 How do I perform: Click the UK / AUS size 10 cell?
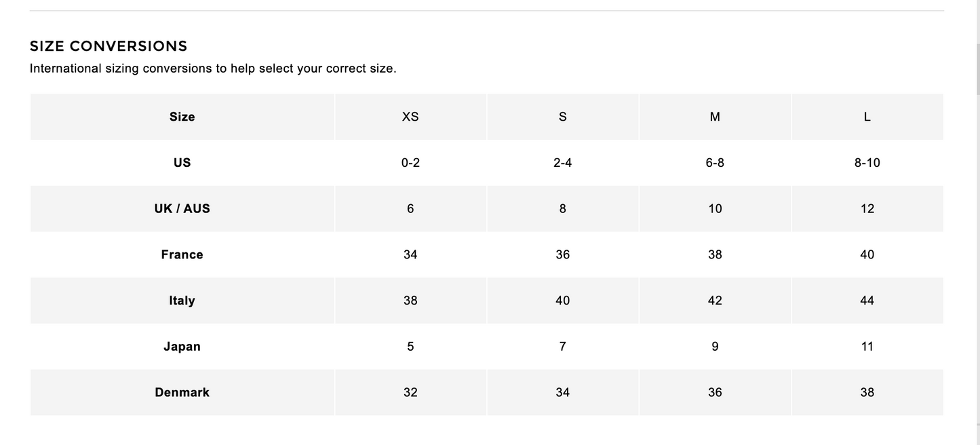[x=715, y=209]
